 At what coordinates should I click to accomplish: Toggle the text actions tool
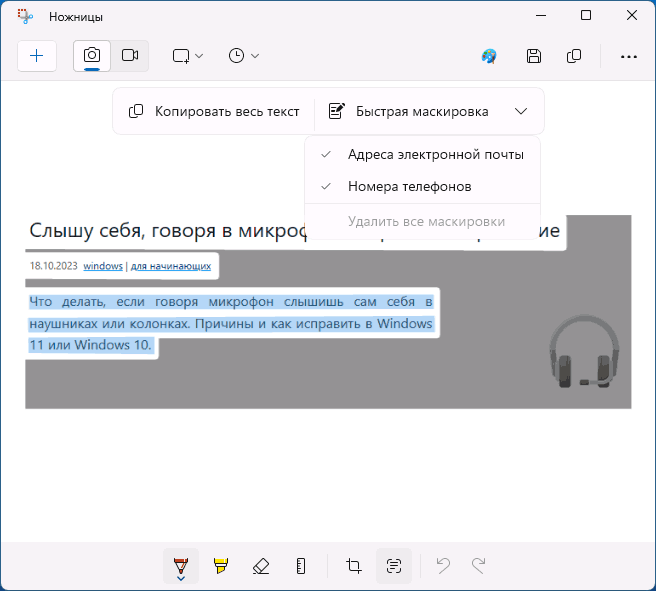pos(394,566)
